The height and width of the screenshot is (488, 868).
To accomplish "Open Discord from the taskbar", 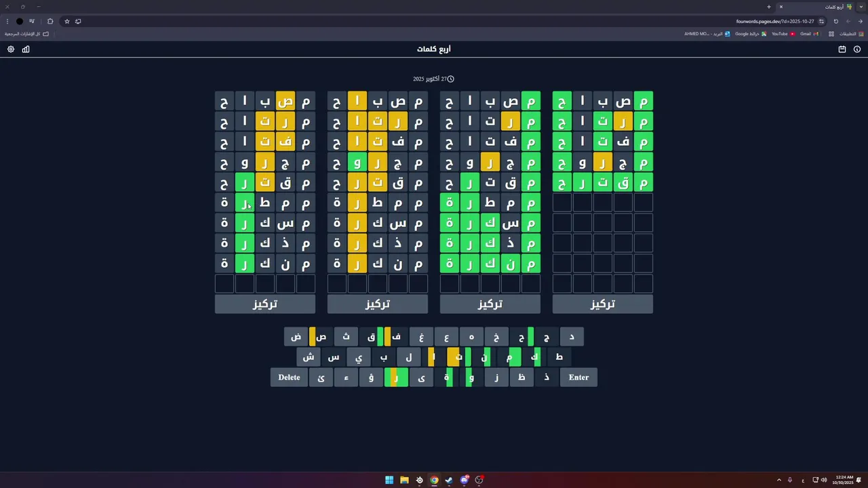I will (x=465, y=480).
